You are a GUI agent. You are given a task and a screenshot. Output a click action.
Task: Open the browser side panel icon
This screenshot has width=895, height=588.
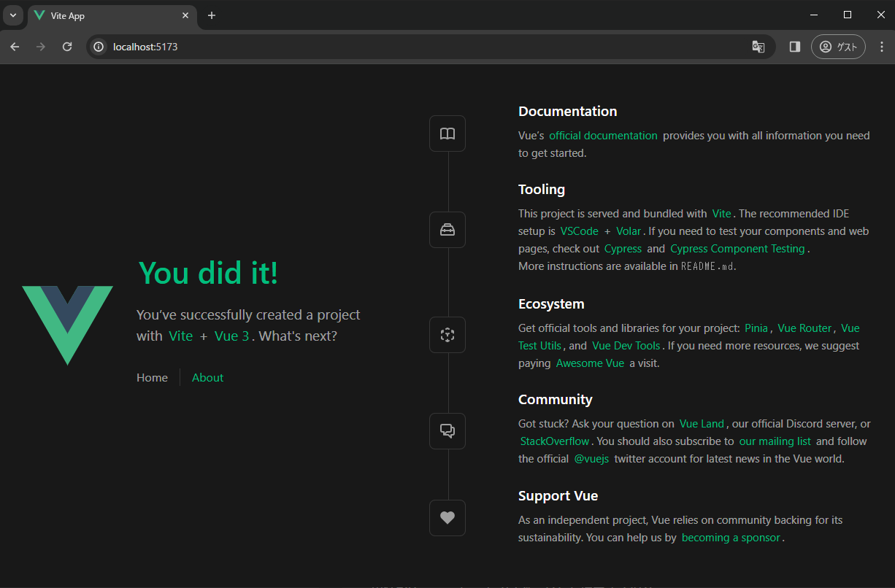click(794, 46)
